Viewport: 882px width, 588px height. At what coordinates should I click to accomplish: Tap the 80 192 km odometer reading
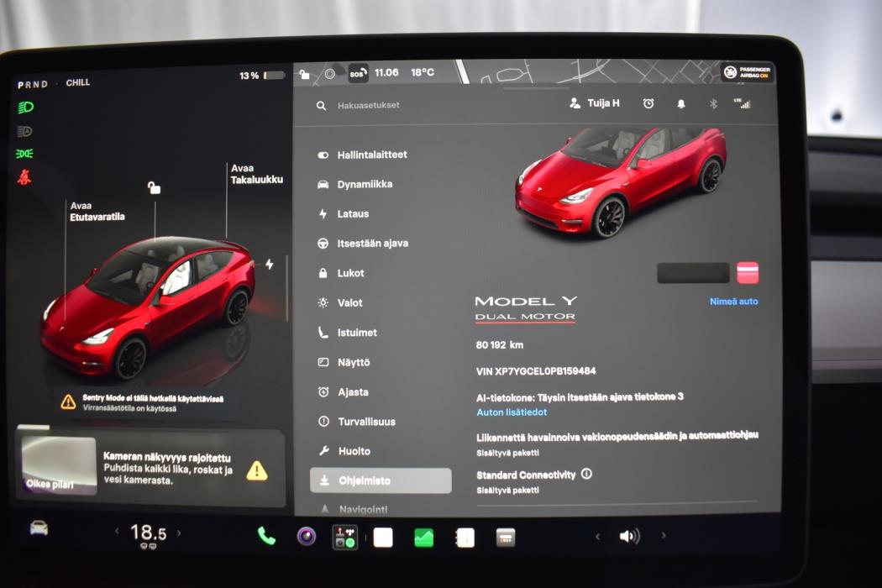(x=500, y=345)
